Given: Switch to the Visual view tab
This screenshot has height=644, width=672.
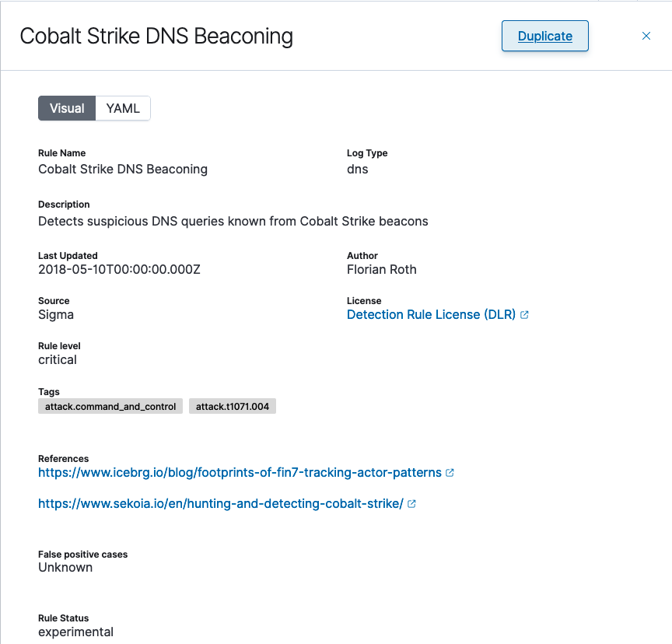Looking at the screenshot, I should [x=67, y=108].
